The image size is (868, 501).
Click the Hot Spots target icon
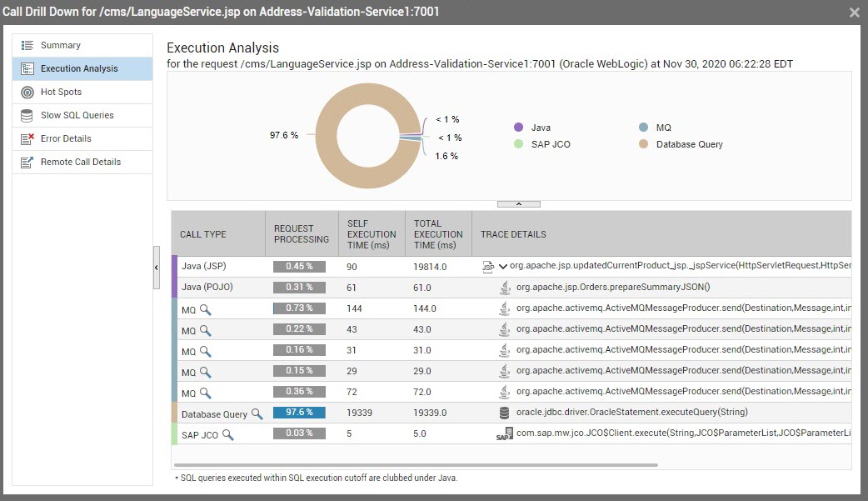[27, 92]
